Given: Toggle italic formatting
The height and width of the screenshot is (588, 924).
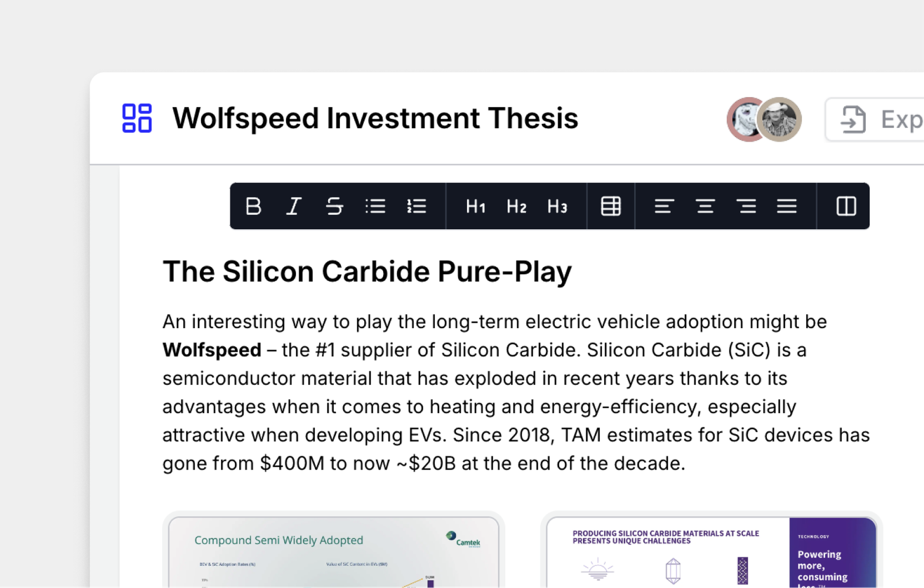Looking at the screenshot, I should pyautogui.click(x=294, y=206).
